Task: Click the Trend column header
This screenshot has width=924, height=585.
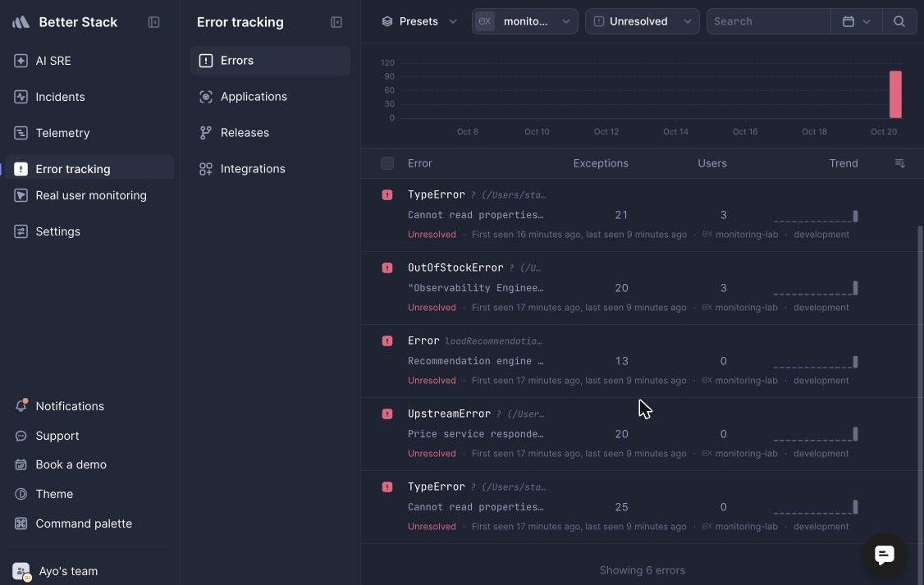Action: [844, 163]
